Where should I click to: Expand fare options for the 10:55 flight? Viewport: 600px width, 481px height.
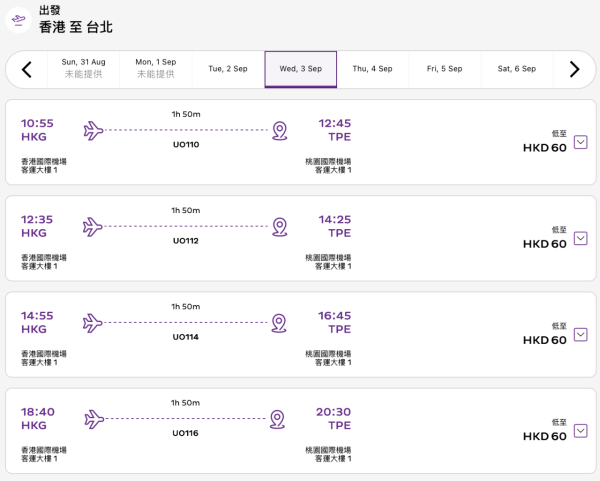(x=580, y=142)
